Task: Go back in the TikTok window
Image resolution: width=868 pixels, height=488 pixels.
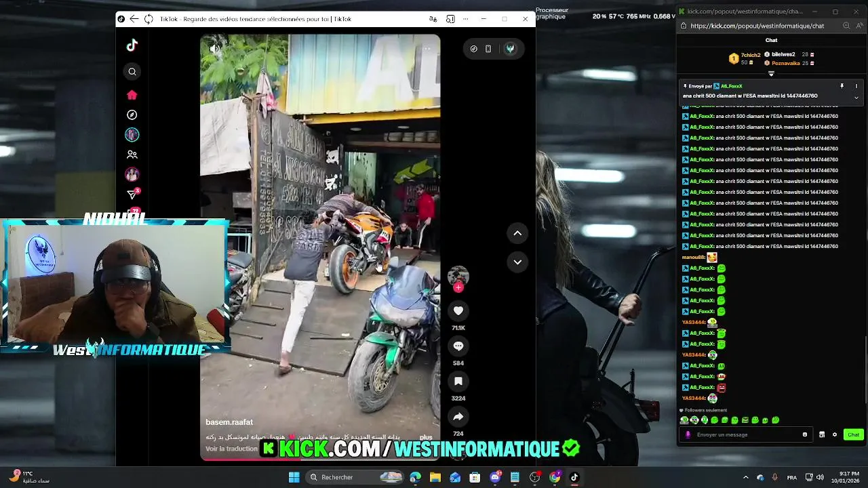Action: point(134,19)
